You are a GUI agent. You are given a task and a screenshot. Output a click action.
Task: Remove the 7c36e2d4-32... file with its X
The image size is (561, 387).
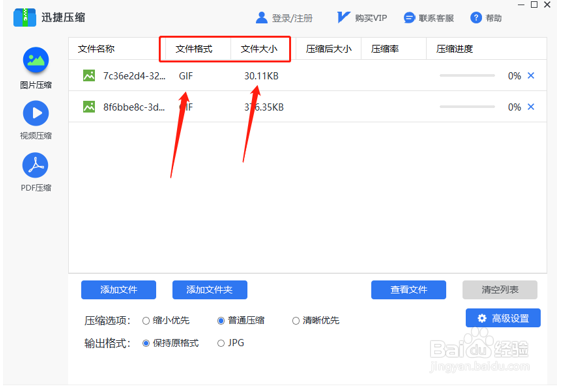pyautogui.click(x=531, y=75)
